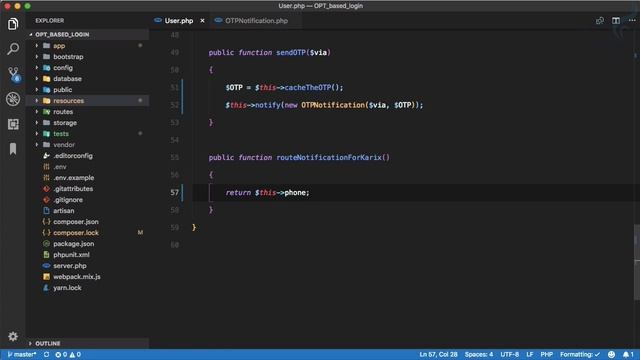Expand the resources folder
Image resolution: width=640 pixels, height=360 pixels.
[88, 101]
